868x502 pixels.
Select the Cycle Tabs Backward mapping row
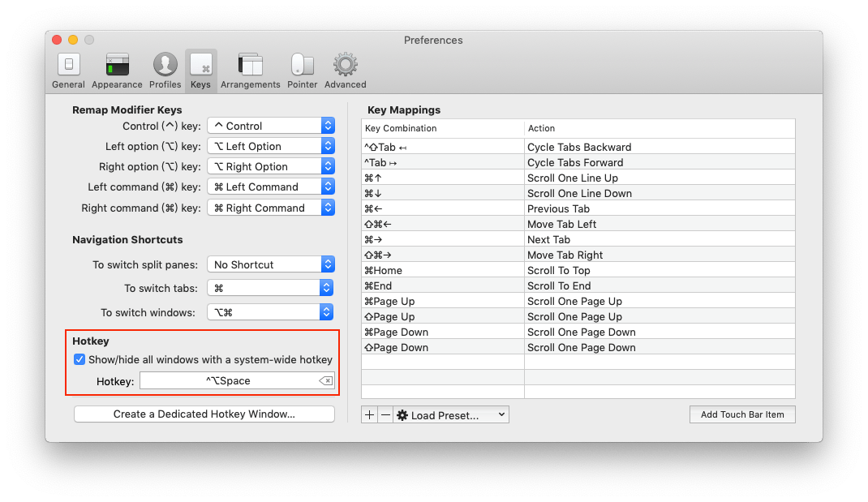tap(578, 147)
